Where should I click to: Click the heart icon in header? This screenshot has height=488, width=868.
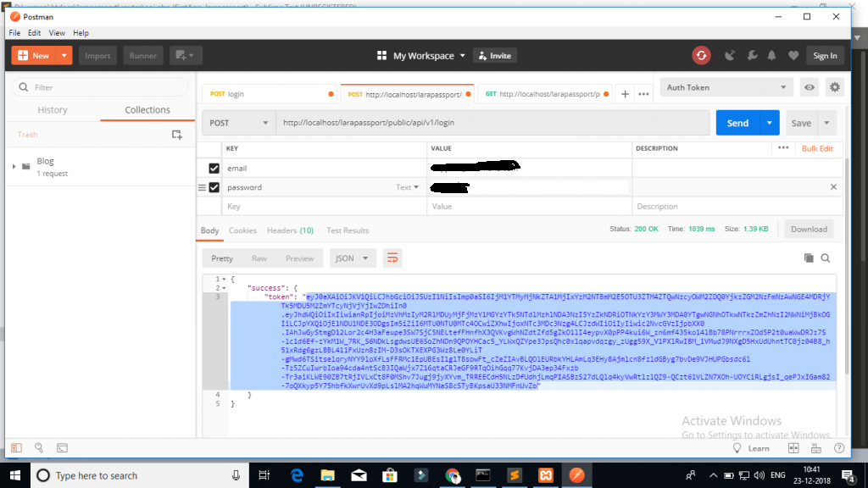(793, 55)
